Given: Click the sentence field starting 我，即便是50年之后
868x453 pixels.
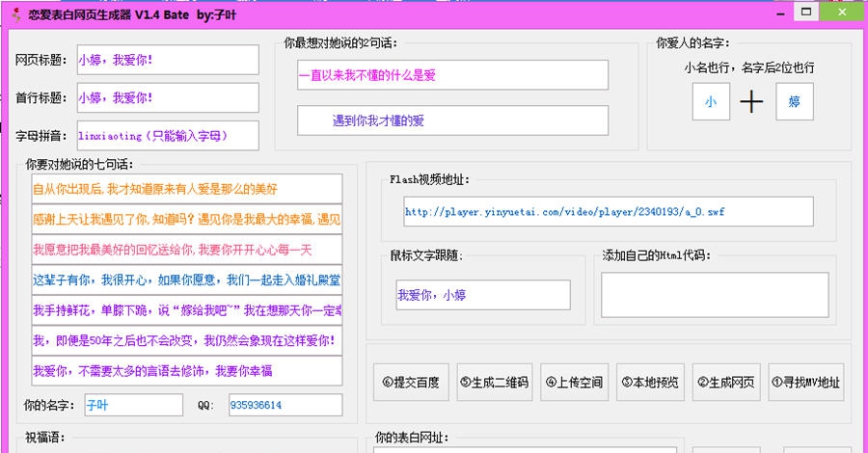Looking at the screenshot, I should 187,341.
